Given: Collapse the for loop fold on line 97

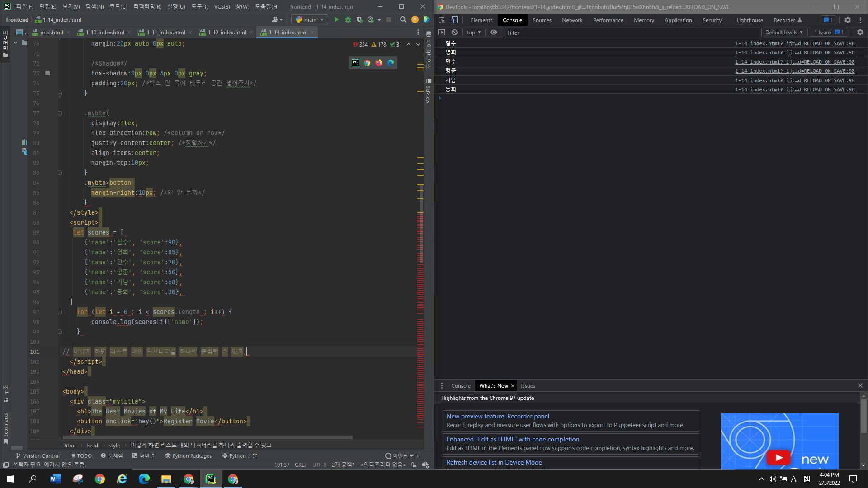Looking at the screenshot, I should [60, 312].
